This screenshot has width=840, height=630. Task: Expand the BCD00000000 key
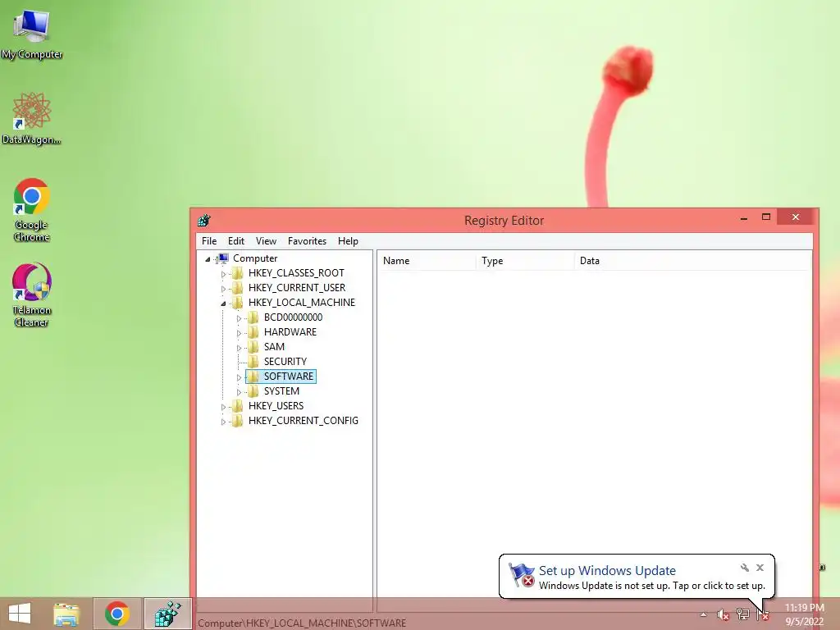(x=239, y=318)
